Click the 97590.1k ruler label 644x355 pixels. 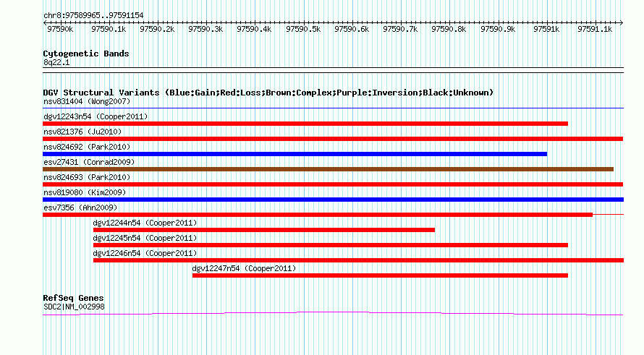pos(109,29)
